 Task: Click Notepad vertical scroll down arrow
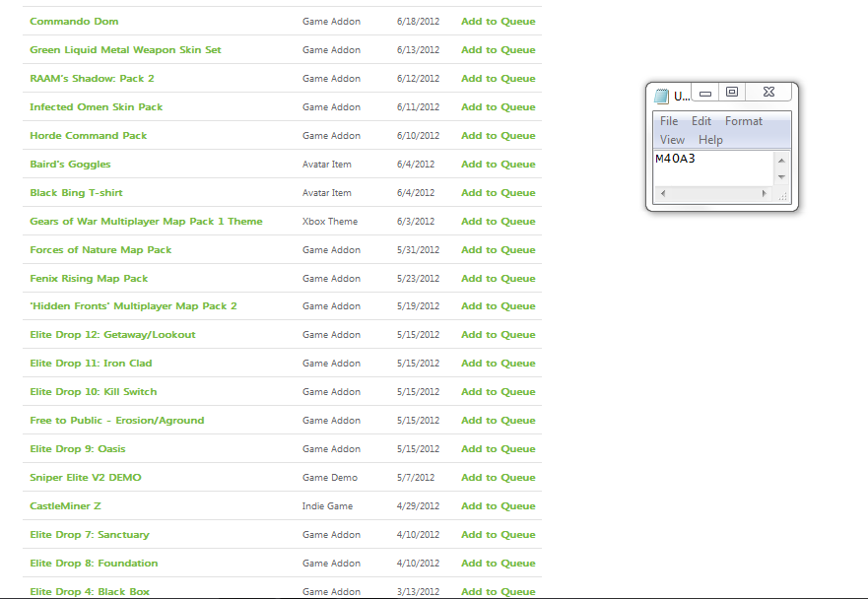click(781, 177)
